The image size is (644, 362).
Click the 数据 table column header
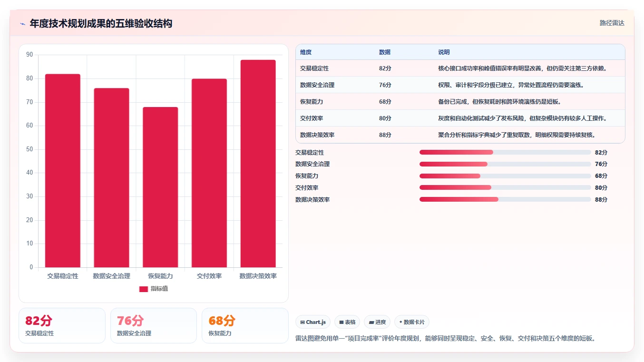[x=385, y=52]
